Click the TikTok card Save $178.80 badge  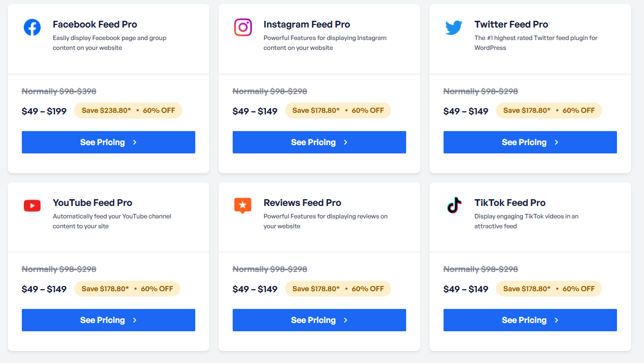click(549, 289)
